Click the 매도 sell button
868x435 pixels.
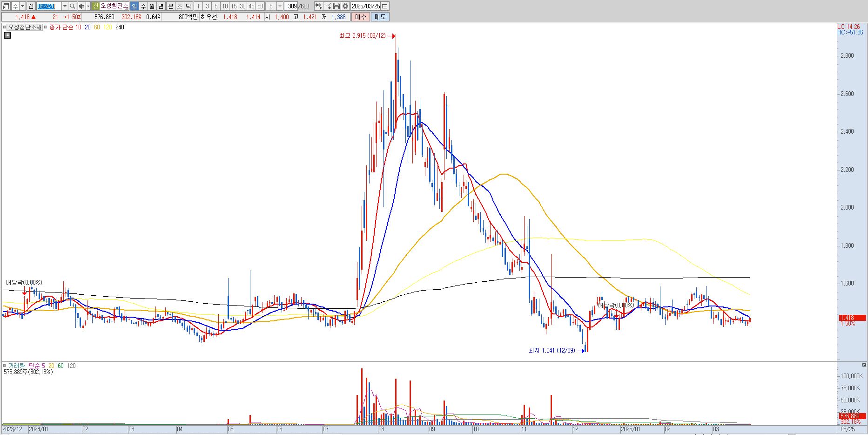380,17
